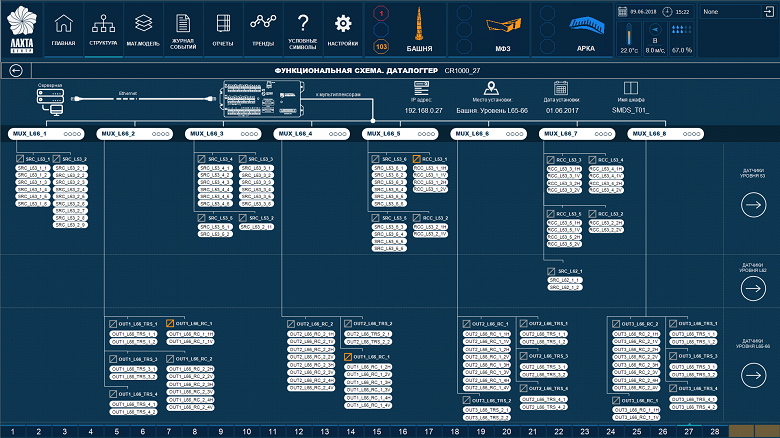Image resolution: width=780 pixels, height=438 pixels.
Task: Click the wind direction icon showing 8.0 м/с
Action: click(655, 29)
